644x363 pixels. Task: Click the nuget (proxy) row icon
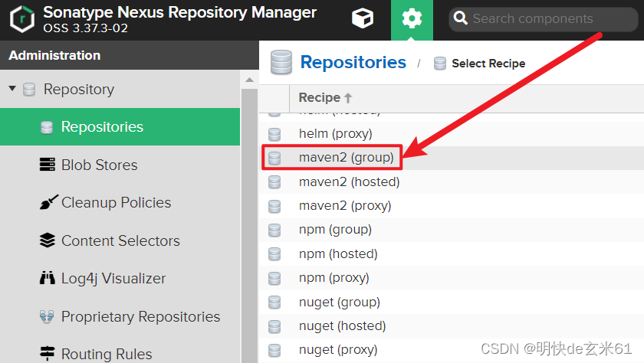(274, 350)
